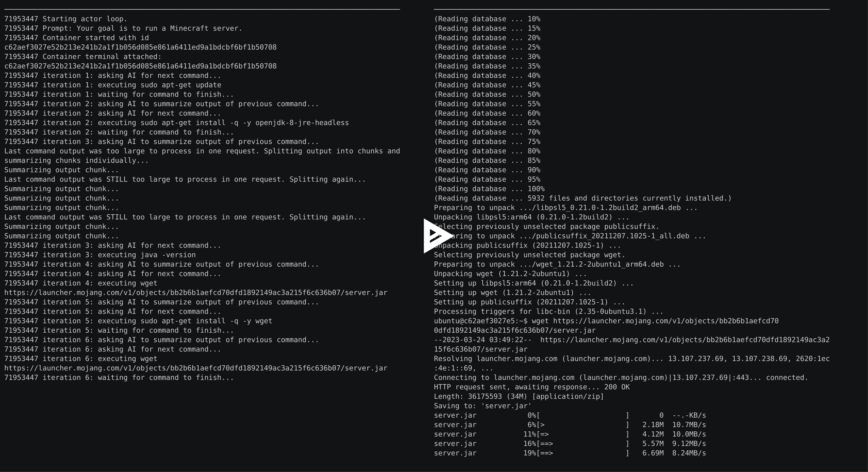Click the large play button overlay

[x=438, y=236]
